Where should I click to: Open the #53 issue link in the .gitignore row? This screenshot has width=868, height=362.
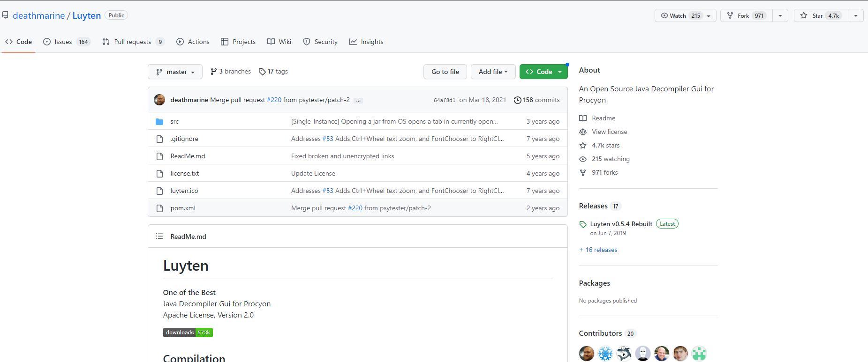pos(328,139)
